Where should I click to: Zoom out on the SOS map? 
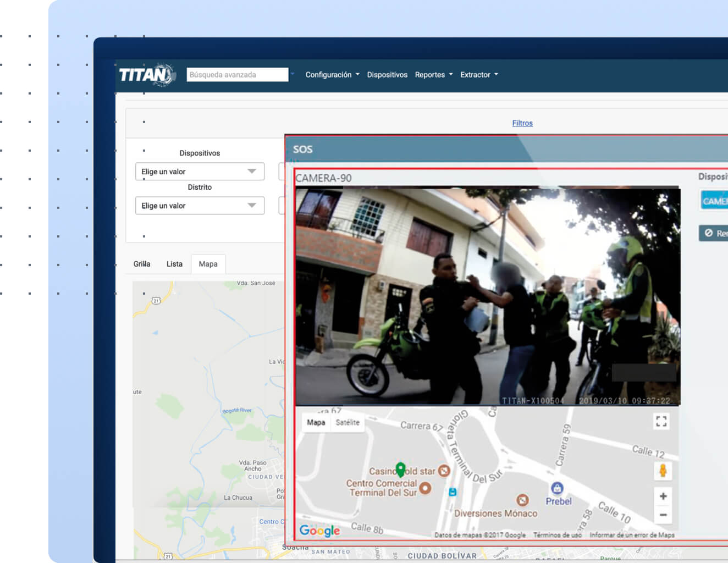click(663, 515)
